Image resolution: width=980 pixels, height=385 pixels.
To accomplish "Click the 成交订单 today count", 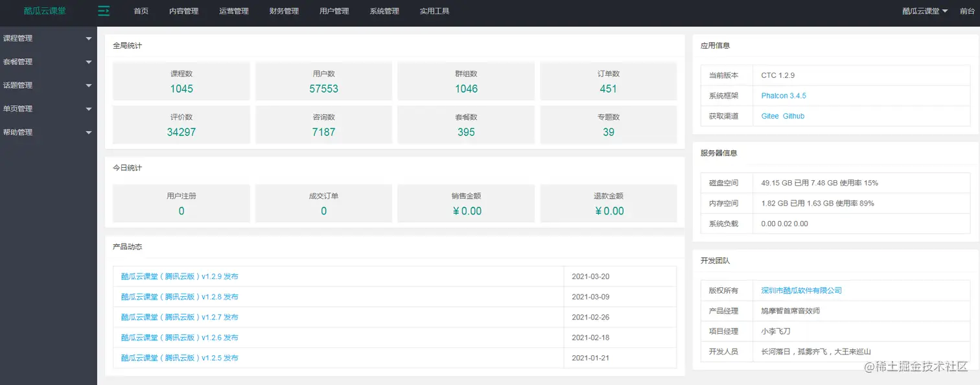I will pyautogui.click(x=323, y=211).
